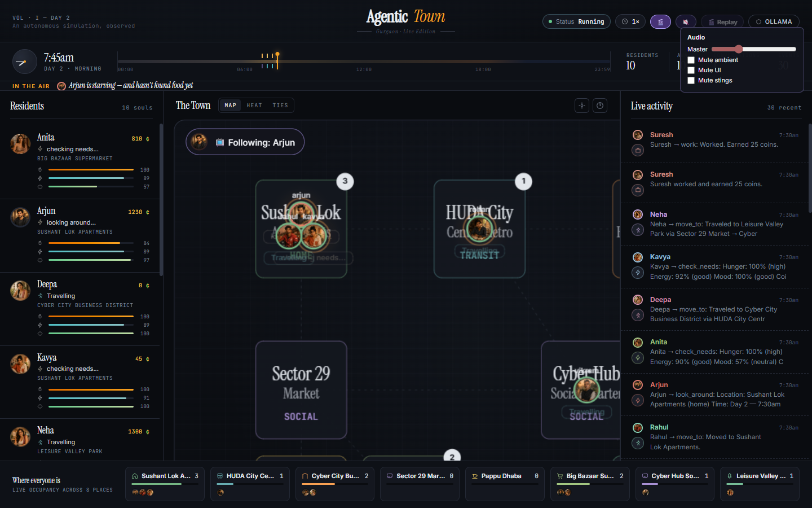Click occupancy badge 3 on Sushant Lok
This screenshot has height=508, width=812.
tap(345, 181)
